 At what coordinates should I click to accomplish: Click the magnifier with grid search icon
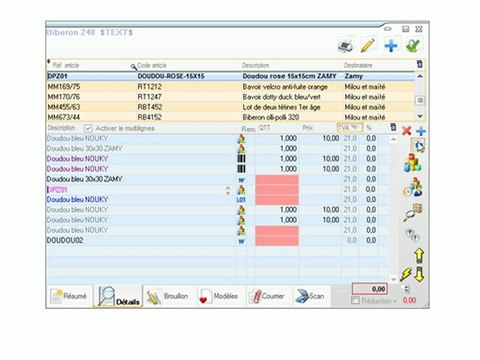413,212
